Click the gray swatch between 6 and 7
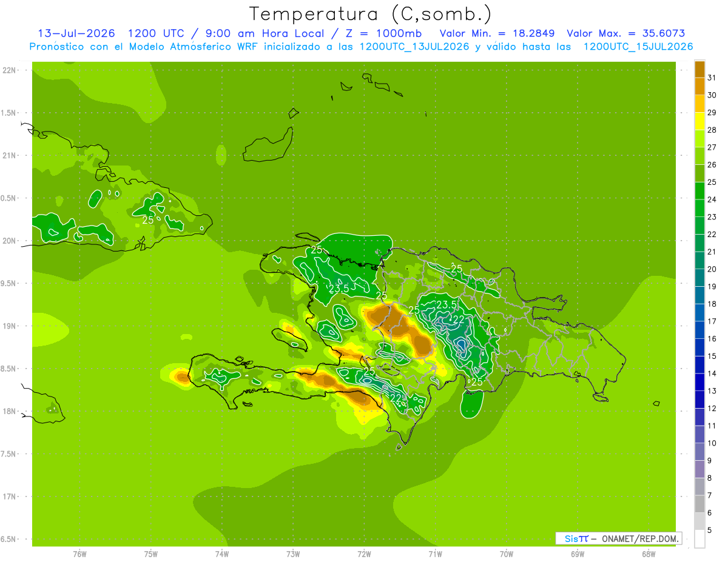Viewport: 728px width, 562px height. pyautogui.click(x=699, y=504)
